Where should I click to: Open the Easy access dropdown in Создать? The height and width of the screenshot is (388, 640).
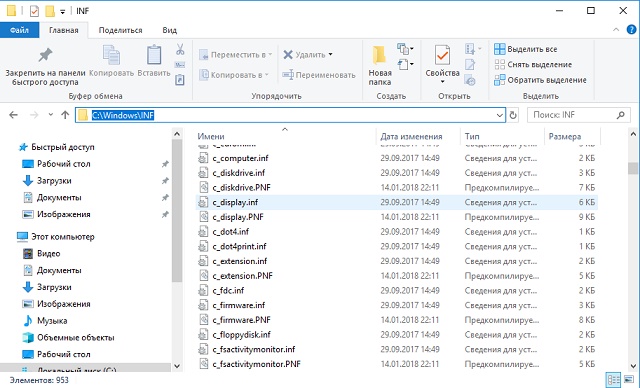pyautogui.click(x=405, y=64)
